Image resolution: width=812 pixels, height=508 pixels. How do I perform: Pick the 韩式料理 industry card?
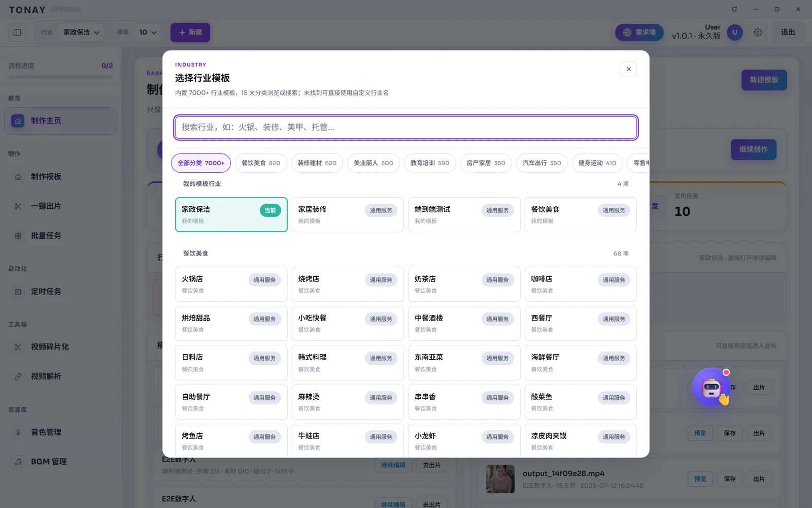tap(348, 363)
